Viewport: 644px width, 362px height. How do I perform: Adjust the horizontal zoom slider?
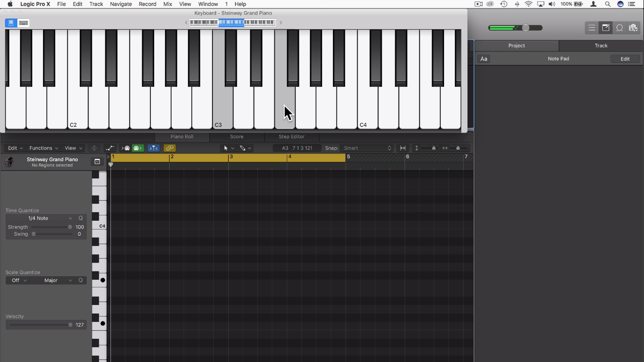coord(458,148)
